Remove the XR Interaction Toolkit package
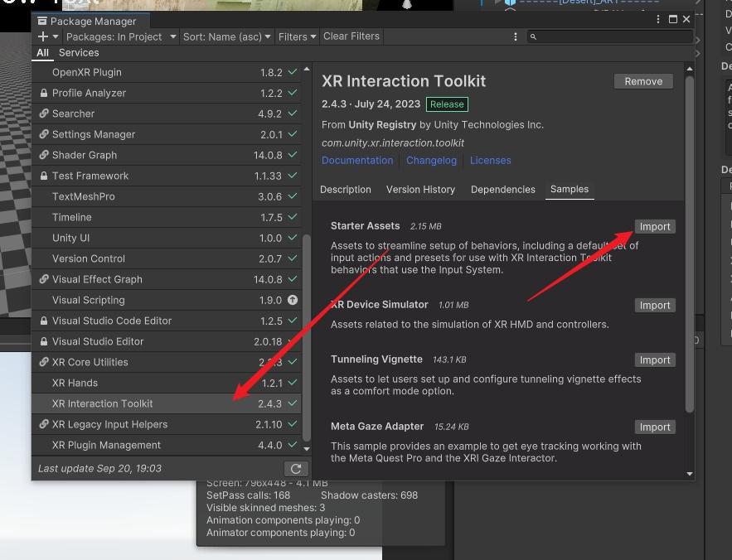Viewport: 732px width, 560px height. point(643,81)
